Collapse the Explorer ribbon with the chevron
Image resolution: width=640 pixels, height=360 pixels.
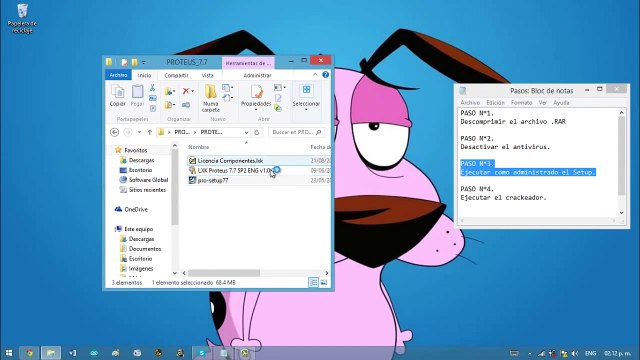315,75
